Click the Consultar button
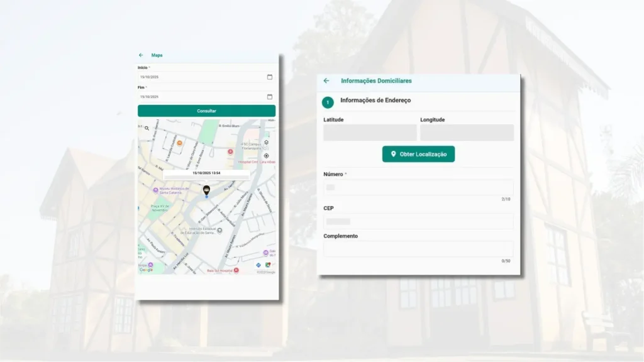644x362 pixels. pyautogui.click(x=206, y=111)
